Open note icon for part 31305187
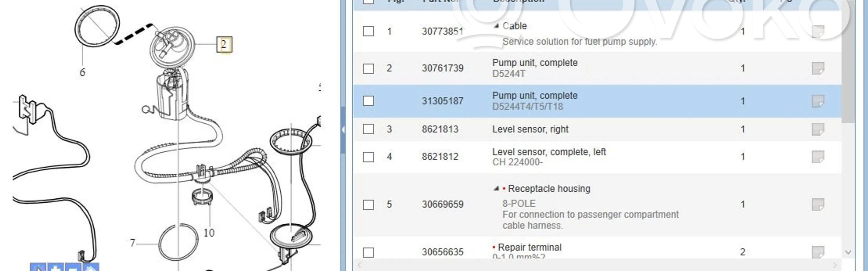 click(x=818, y=101)
